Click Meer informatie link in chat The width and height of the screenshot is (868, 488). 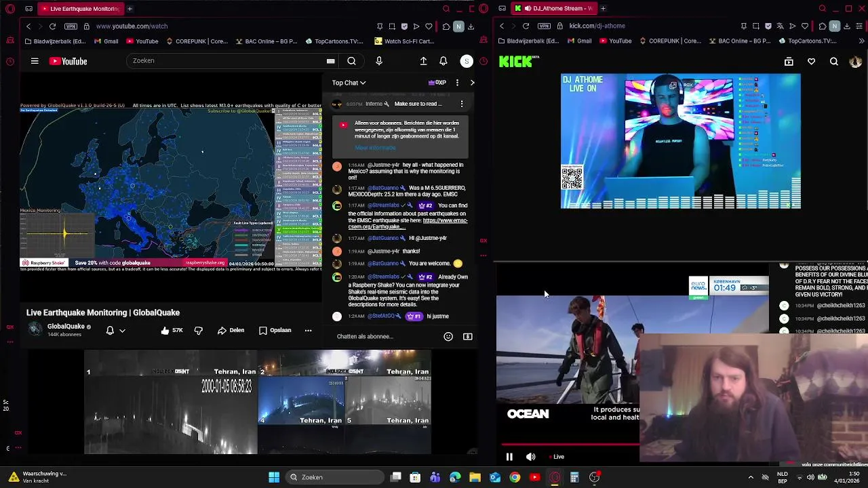point(375,148)
